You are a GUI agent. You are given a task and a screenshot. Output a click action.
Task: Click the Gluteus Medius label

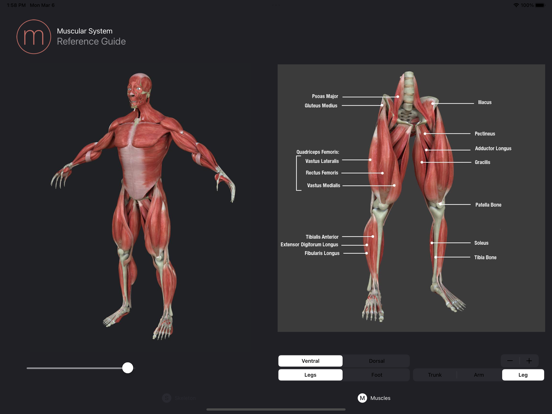click(x=321, y=106)
